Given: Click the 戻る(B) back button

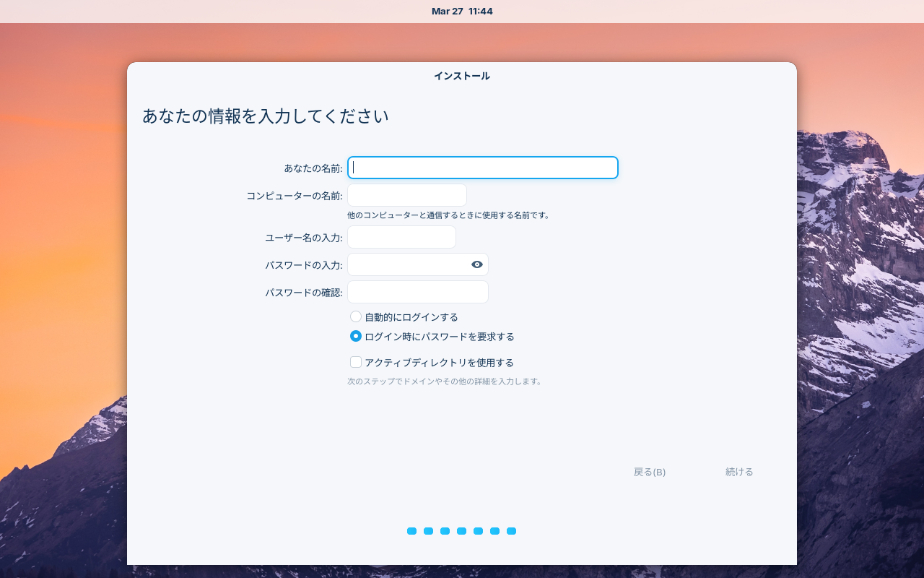Looking at the screenshot, I should click(650, 472).
